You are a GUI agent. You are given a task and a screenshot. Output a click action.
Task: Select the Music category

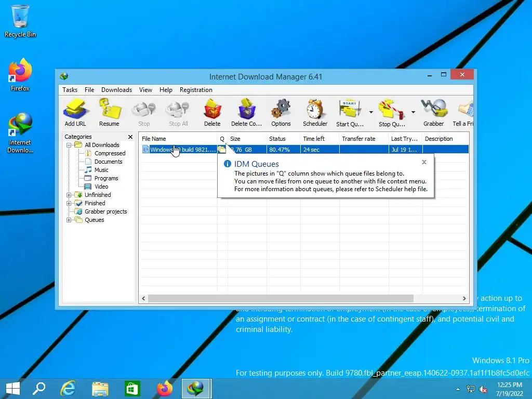[x=101, y=170]
